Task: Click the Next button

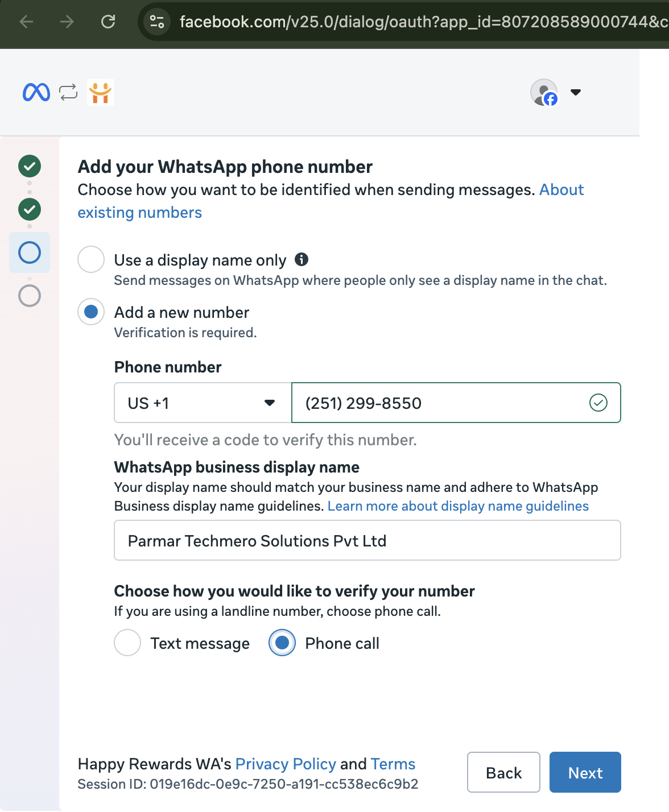Action: tap(585, 772)
